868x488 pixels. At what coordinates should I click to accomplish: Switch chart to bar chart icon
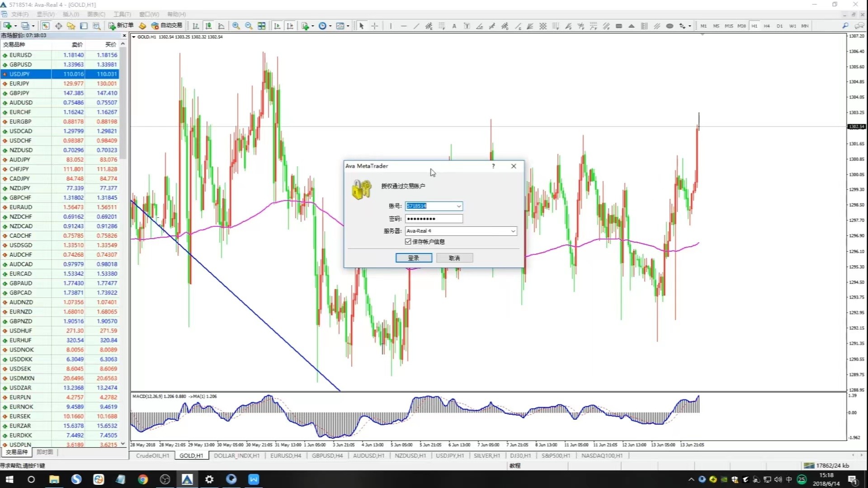click(196, 26)
